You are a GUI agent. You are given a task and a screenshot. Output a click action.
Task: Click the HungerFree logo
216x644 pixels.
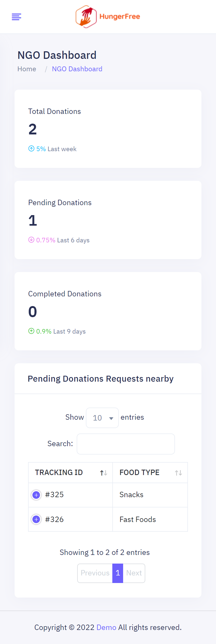(108, 17)
